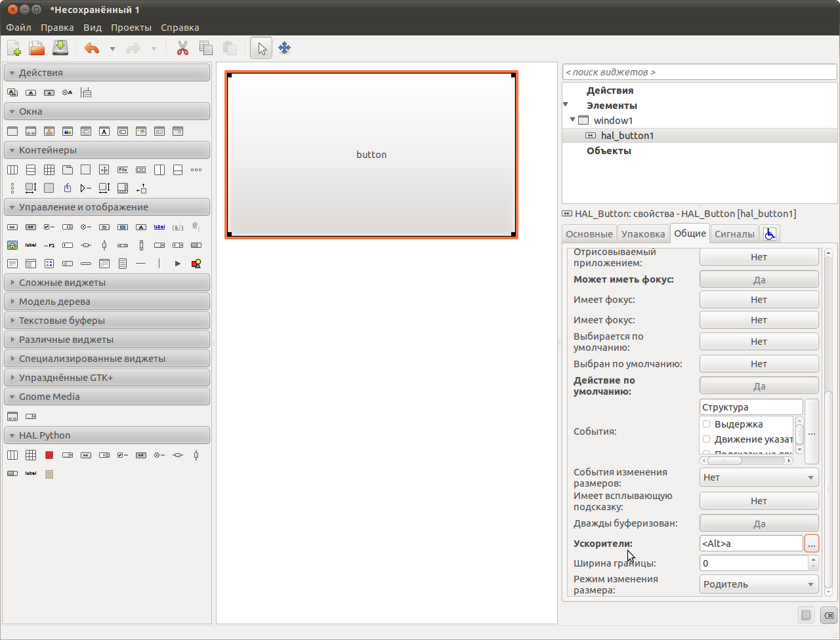Viewport: 840px width, 640px height.
Task: Click the events list vertical scrollbar
Action: pos(799,435)
